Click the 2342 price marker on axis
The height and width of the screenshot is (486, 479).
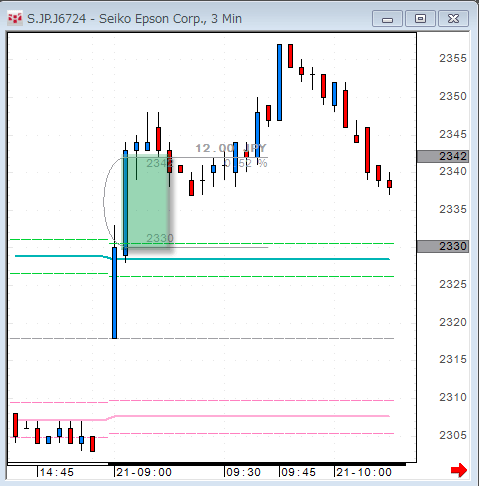443,156
